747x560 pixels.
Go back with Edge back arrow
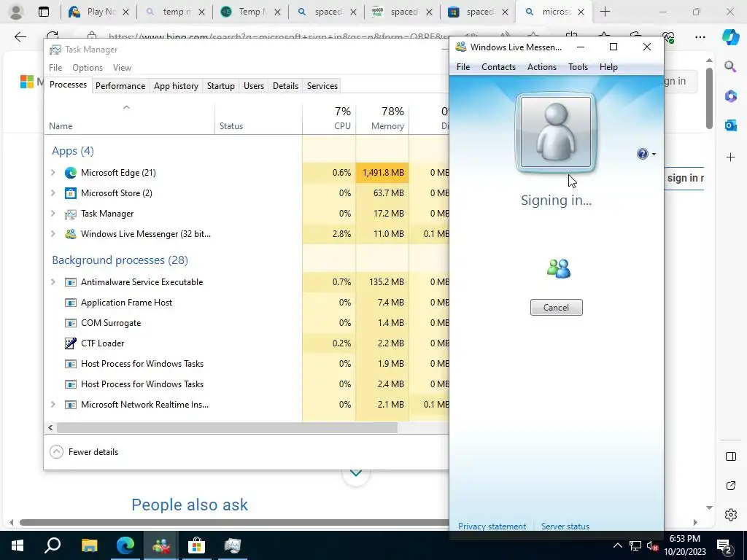20,37
